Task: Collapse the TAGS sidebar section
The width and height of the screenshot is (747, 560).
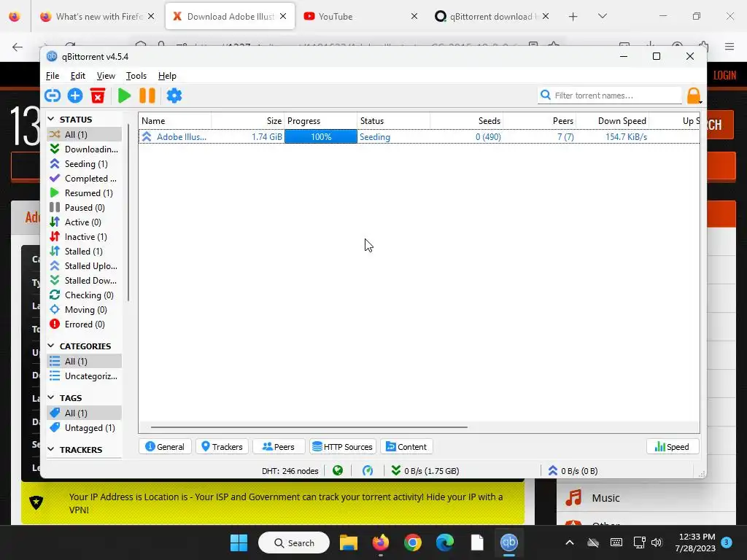Action: 51,397
